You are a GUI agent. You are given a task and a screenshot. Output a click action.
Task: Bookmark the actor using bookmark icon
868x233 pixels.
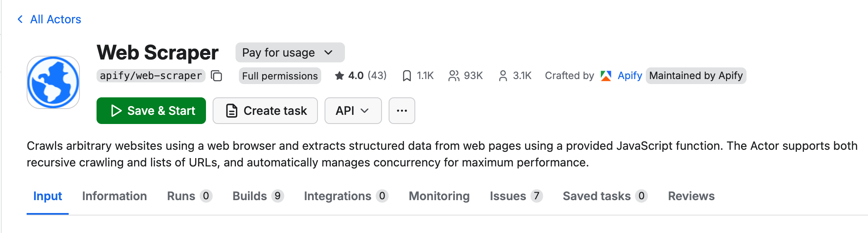(x=407, y=76)
